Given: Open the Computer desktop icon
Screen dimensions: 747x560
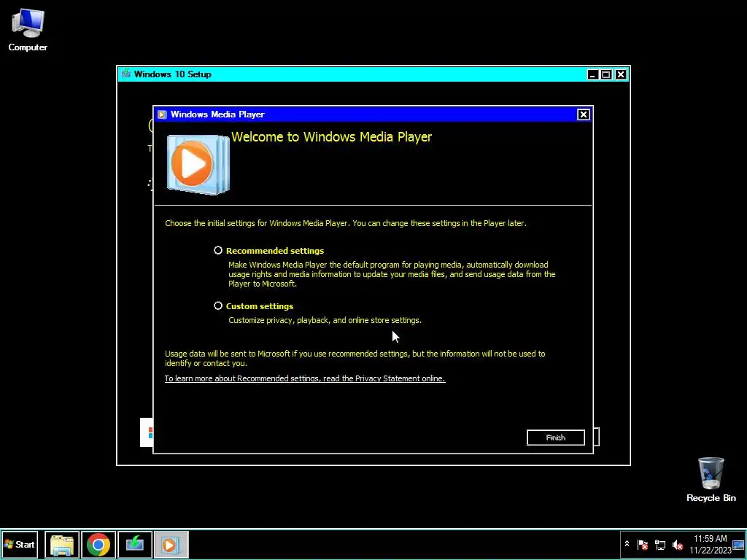Looking at the screenshot, I should coord(28,29).
